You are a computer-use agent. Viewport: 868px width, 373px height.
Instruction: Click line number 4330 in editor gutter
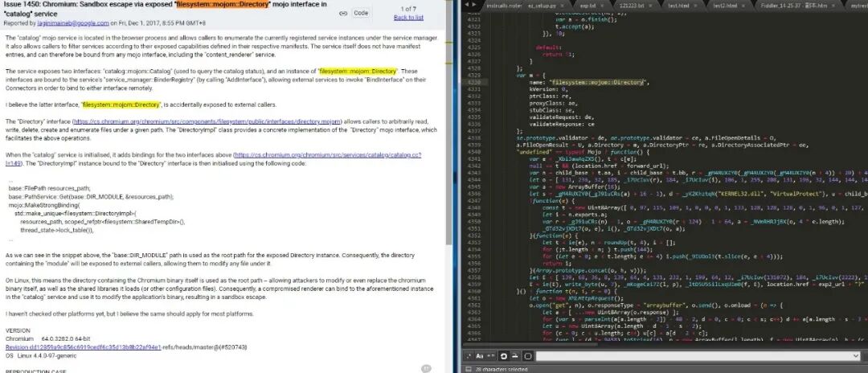click(475, 82)
